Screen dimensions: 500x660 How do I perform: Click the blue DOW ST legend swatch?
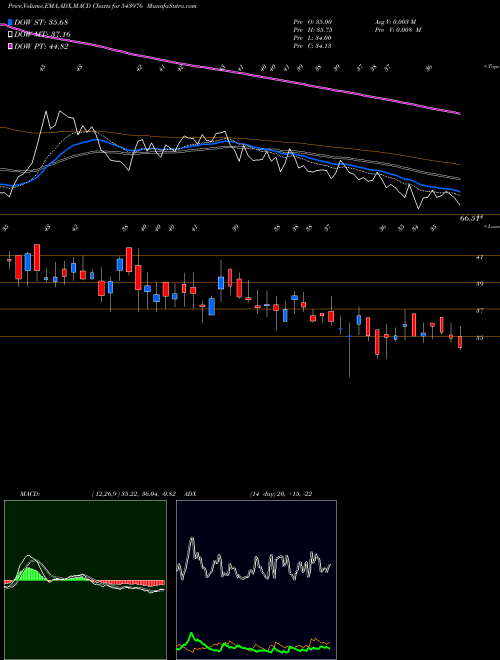coord(10,22)
